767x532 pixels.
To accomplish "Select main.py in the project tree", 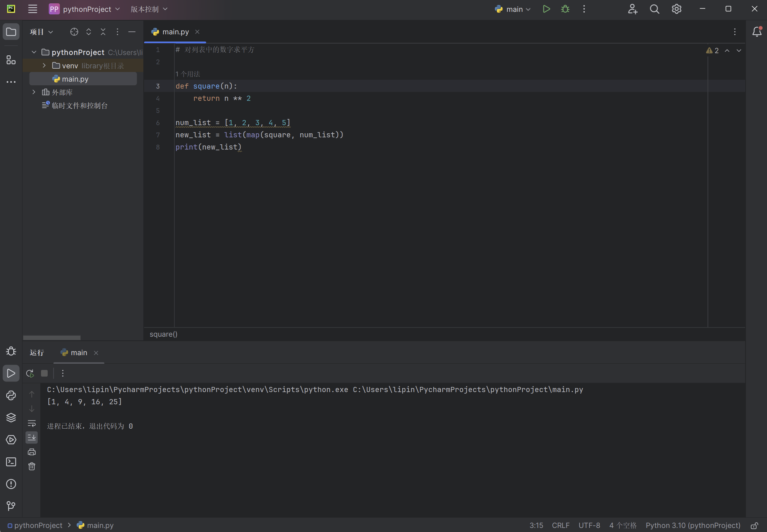I will coord(83,79).
